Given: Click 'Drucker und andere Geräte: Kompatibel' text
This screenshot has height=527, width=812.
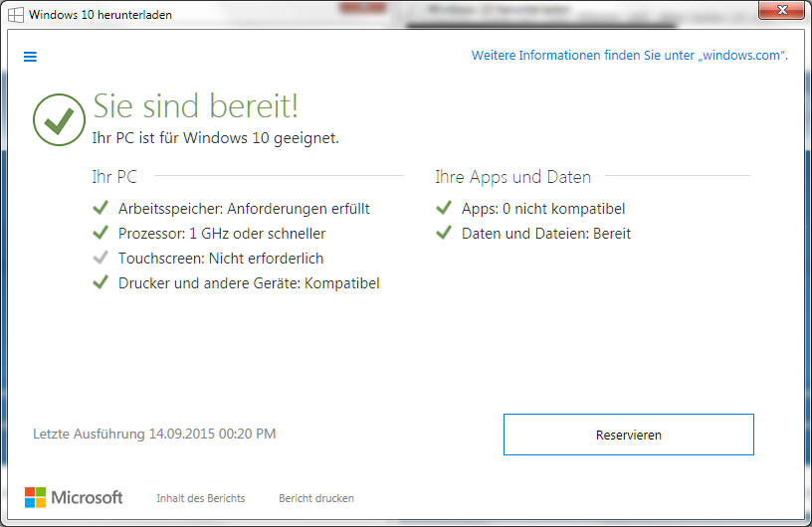Looking at the screenshot, I should tap(249, 283).
